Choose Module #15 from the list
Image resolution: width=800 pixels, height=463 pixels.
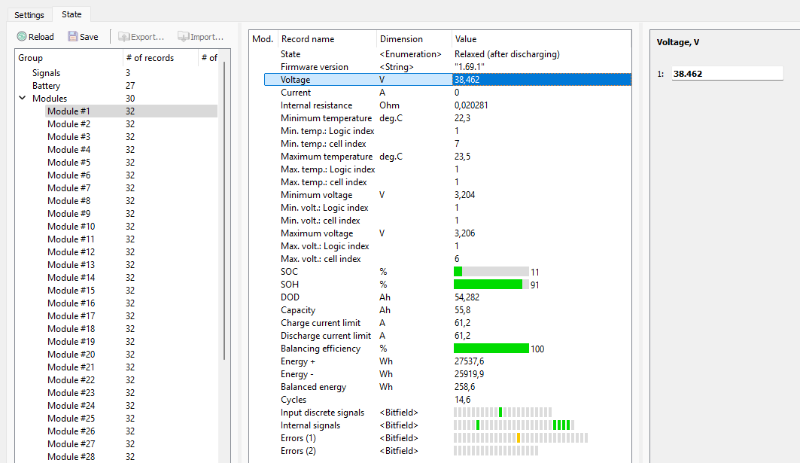click(x=71, y=290)
